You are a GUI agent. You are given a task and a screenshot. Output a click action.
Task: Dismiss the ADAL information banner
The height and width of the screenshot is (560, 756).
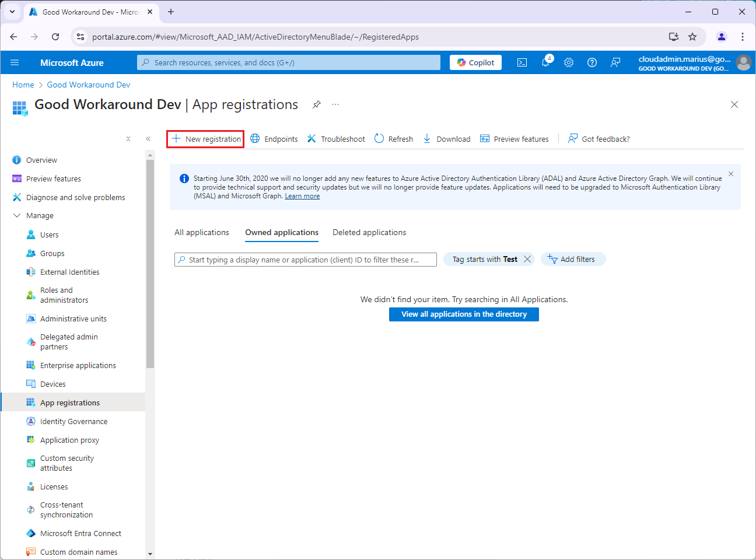tap(731, 174)
